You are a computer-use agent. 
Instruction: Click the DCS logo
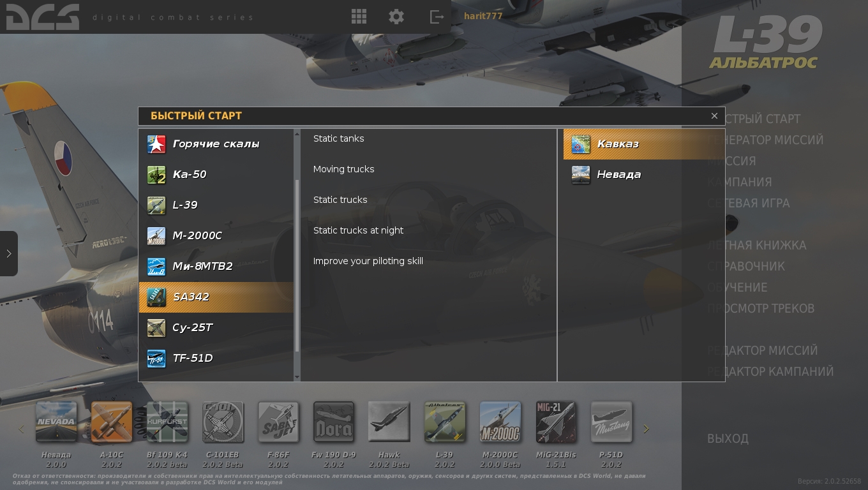[x=42, y=17]
